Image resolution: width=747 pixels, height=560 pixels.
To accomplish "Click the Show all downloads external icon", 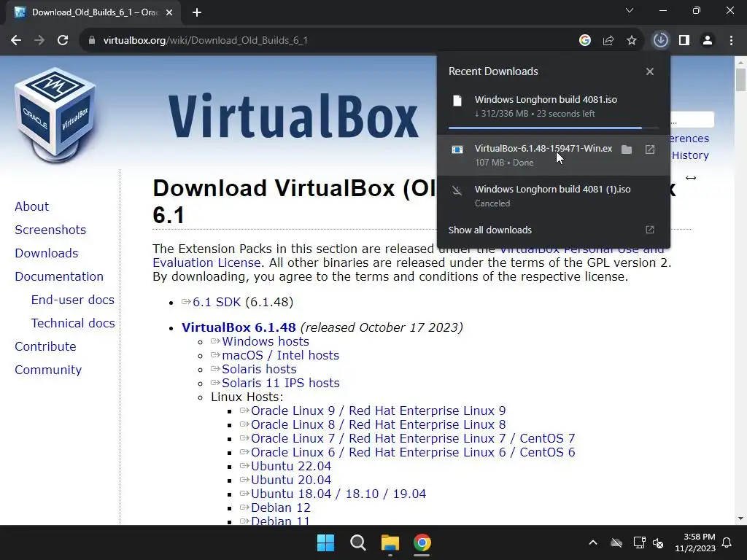I will (x=650, y=230).
